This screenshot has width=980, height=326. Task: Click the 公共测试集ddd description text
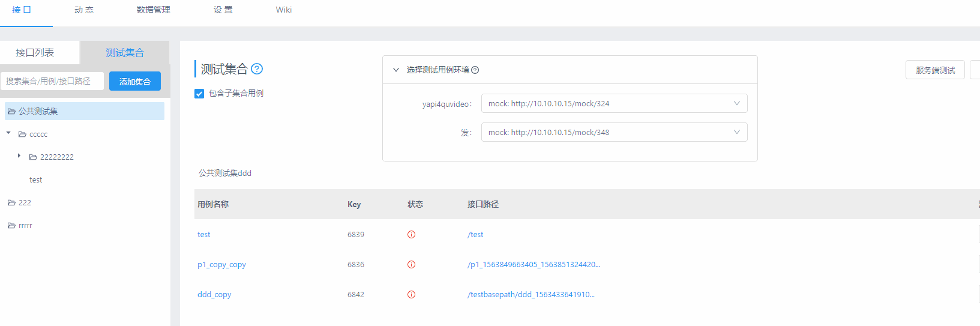click(x=225, y=174)
